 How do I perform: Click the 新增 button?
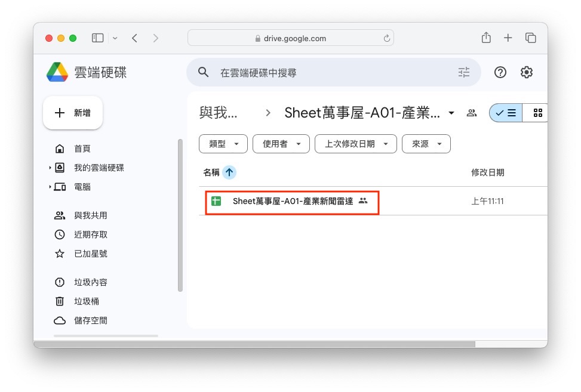point(73,113)
